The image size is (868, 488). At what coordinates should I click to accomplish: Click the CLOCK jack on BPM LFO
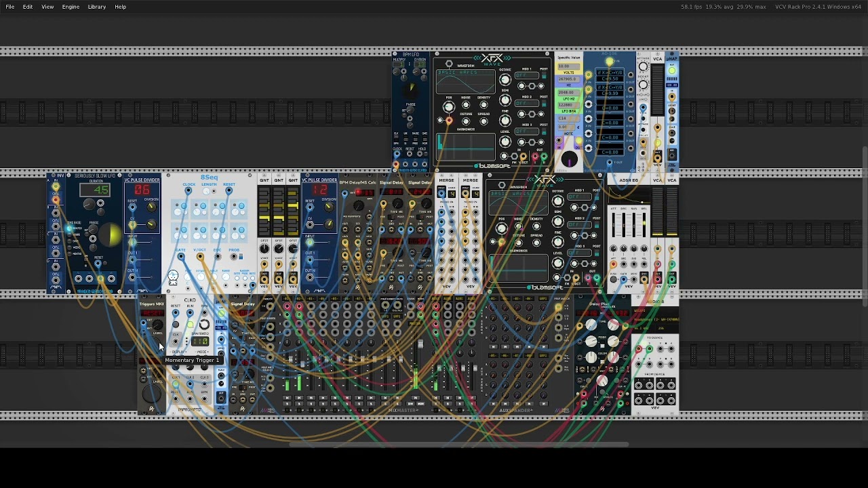[x=397, y=154]
